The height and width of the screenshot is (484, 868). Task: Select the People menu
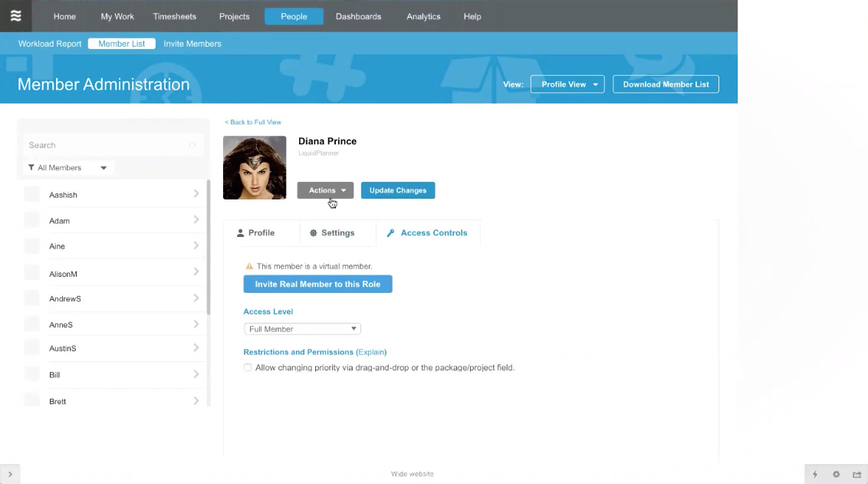click(x=294, y=17)
